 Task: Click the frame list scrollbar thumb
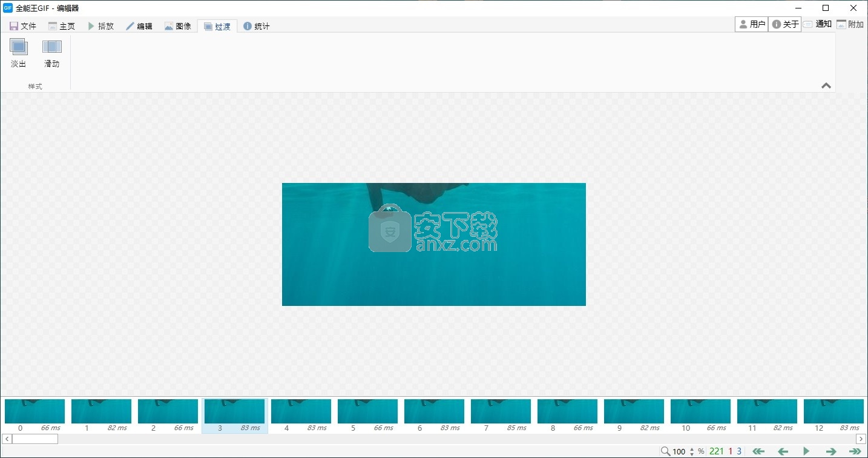click(35, 439)
